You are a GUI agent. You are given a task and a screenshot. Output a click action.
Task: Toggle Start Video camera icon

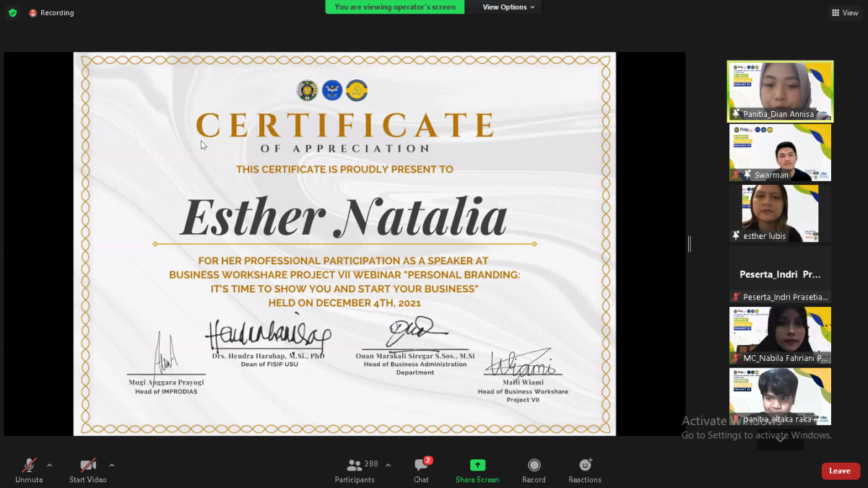[87, 465]
